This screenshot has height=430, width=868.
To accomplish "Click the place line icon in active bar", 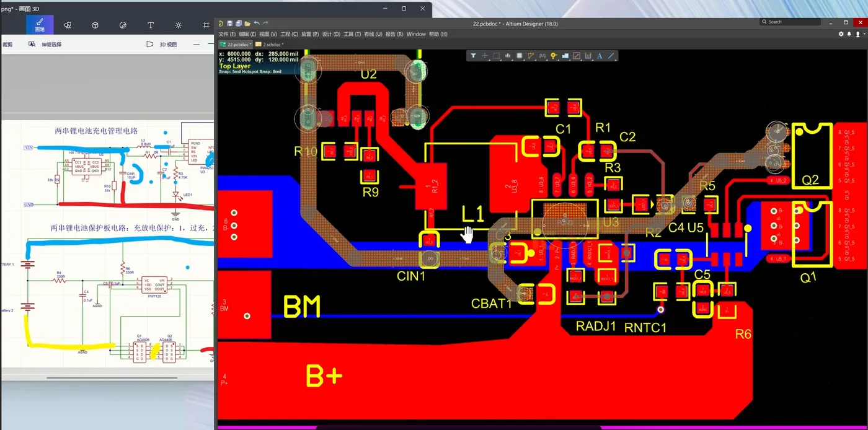I will click(611, 56).
